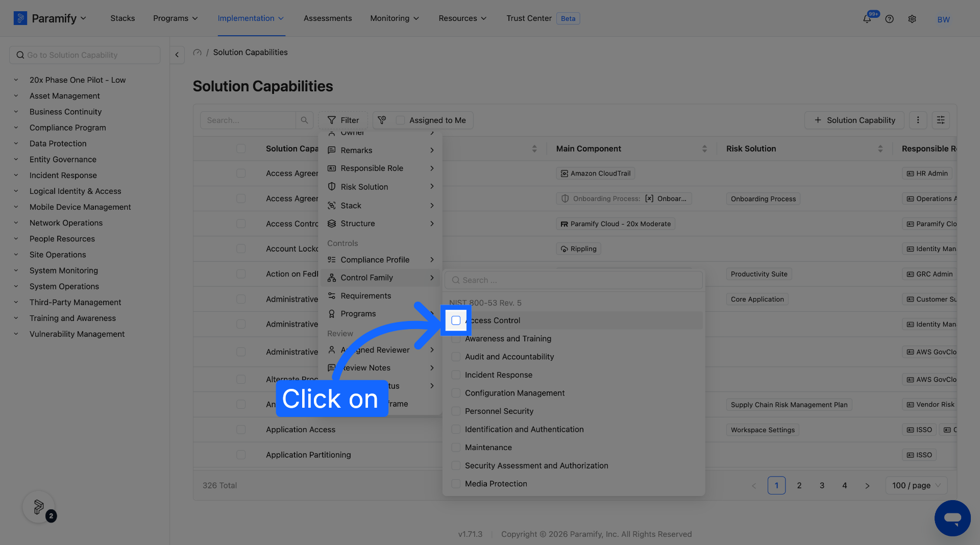Check the Incident Response family option
This screenshot has width=980, height=545.
point(456,375)
